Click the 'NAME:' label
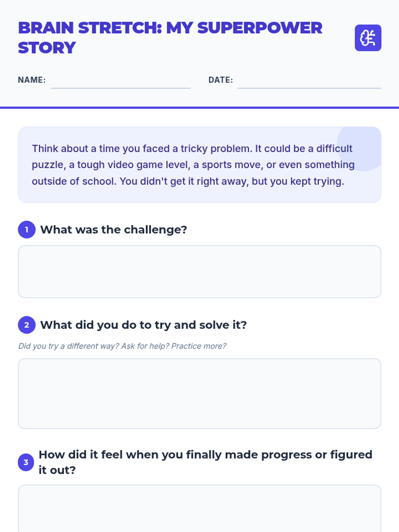This screenshot has width=399, height=532. pyautogui.click(x=32, y=80)
